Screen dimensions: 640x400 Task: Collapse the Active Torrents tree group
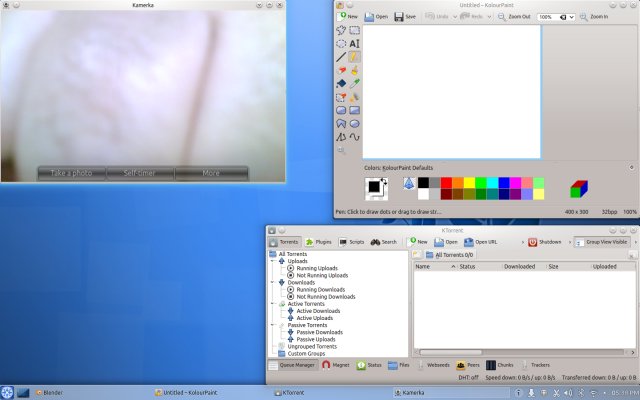(273, 304)
